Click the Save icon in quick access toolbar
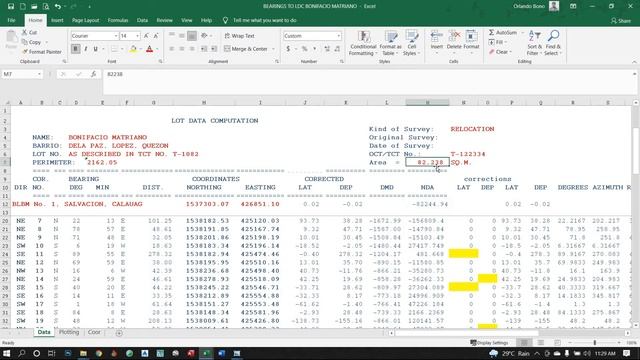This screenshot has width=640, height=360. [11, 6]
